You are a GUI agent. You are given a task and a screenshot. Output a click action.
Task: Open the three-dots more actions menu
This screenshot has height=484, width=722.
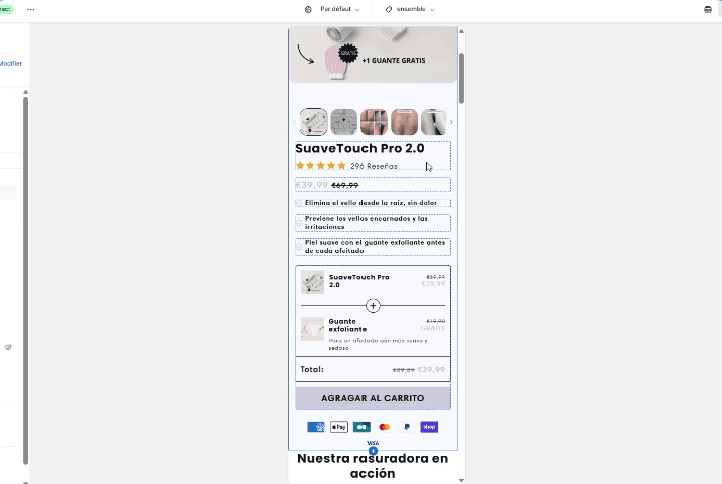click(30, 9)
